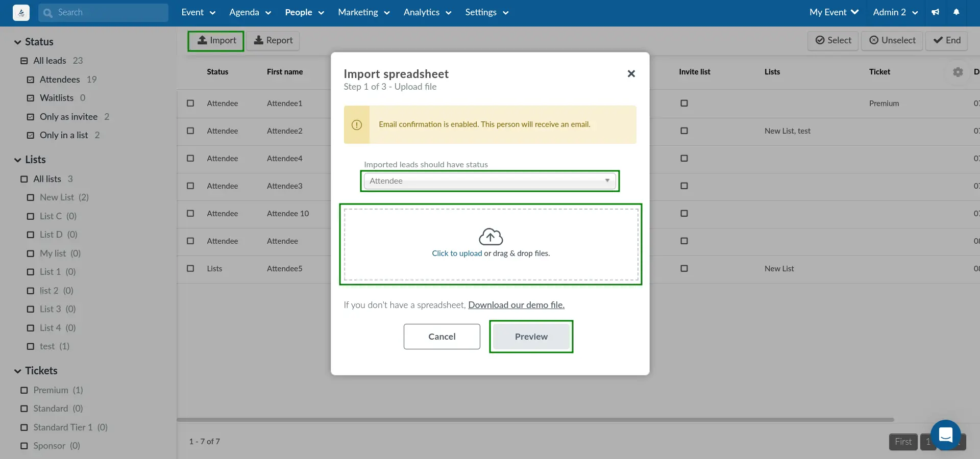Focus the Search input field

(x=103, y=13)
